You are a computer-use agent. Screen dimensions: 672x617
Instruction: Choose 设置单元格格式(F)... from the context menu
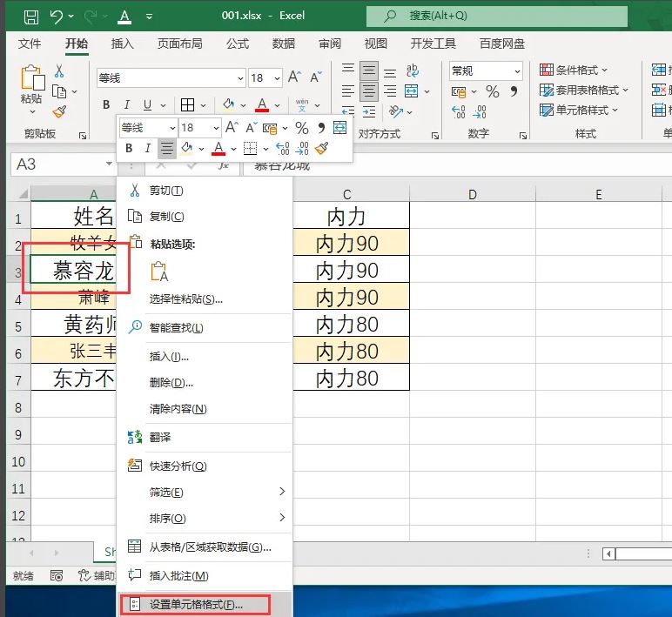click(x=205, y=604)
